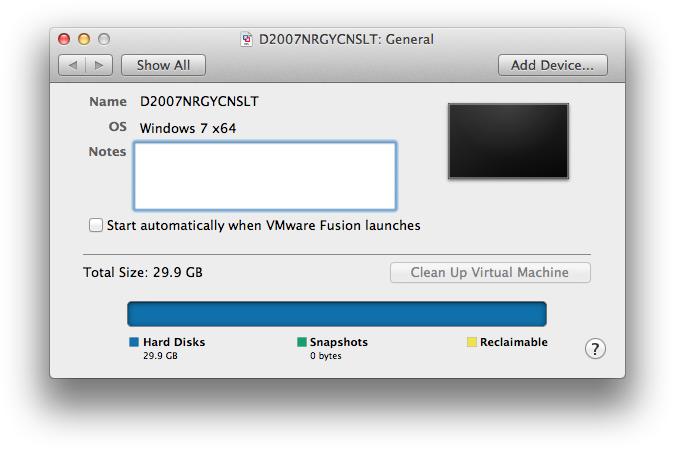The image size is (674, 449).
Task: Click the window title D2007NRGYCNSLT: General
Action: (346, 39)
